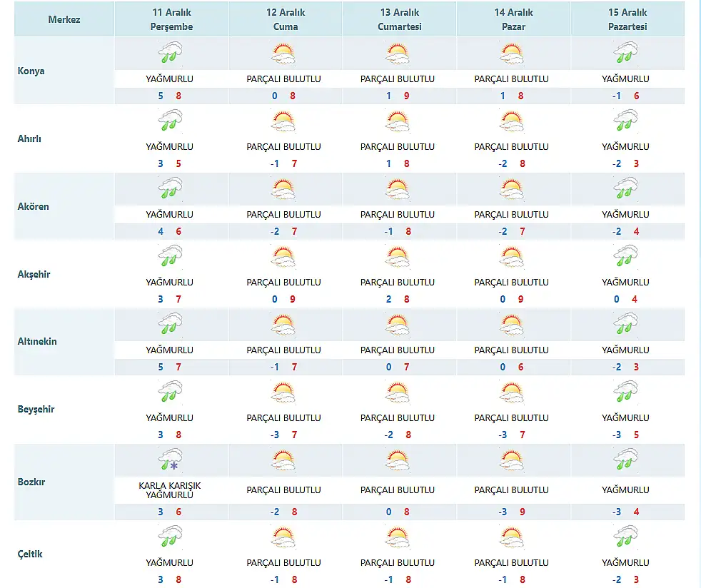The height and width of the screenshot is (588, 701).
Task: Click Çeltik's partly cloudy icon for 12 Aralık
Action: (283, 537)
